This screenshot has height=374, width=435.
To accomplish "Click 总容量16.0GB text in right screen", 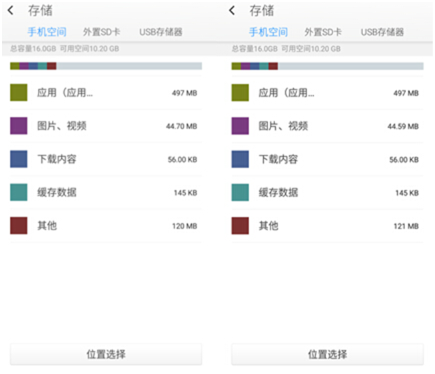I will (255, 49).
